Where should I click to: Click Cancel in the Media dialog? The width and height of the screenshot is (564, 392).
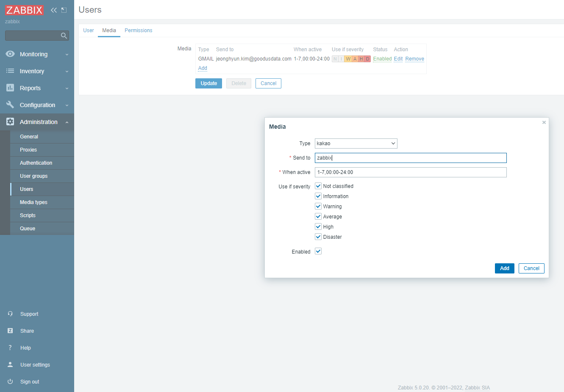point(531,268)
